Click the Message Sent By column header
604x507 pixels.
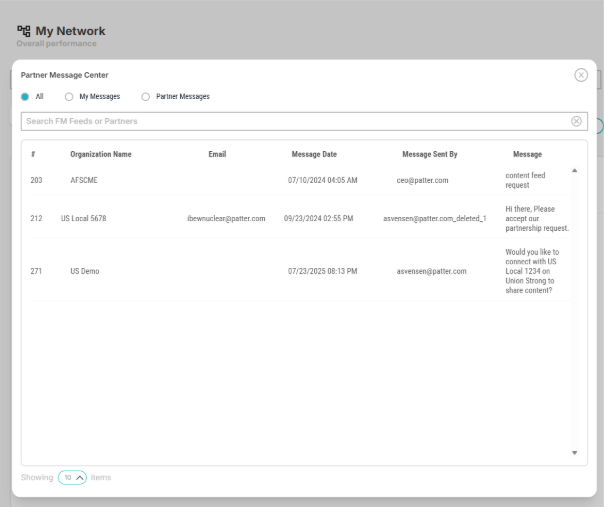(x=429, y=154)
